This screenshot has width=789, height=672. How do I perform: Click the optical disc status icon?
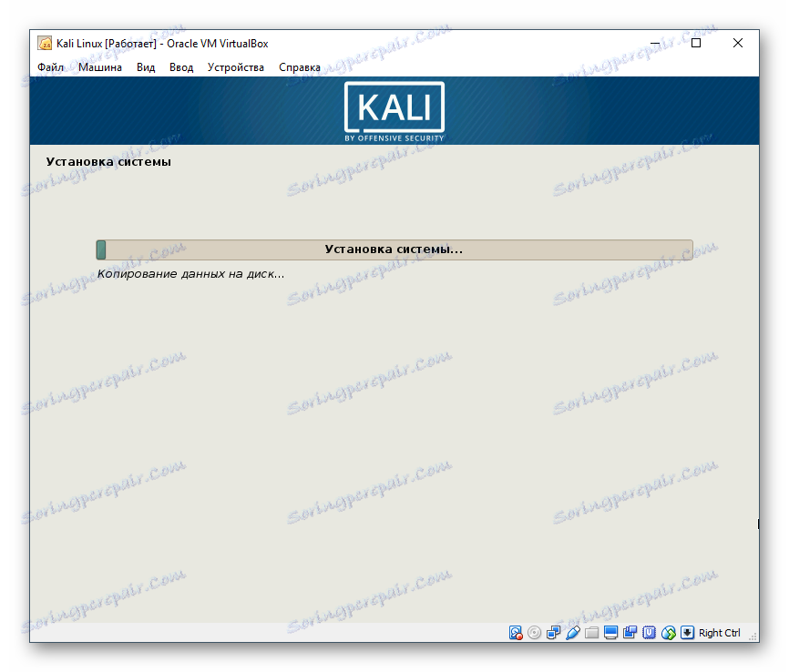click(535, 633)
